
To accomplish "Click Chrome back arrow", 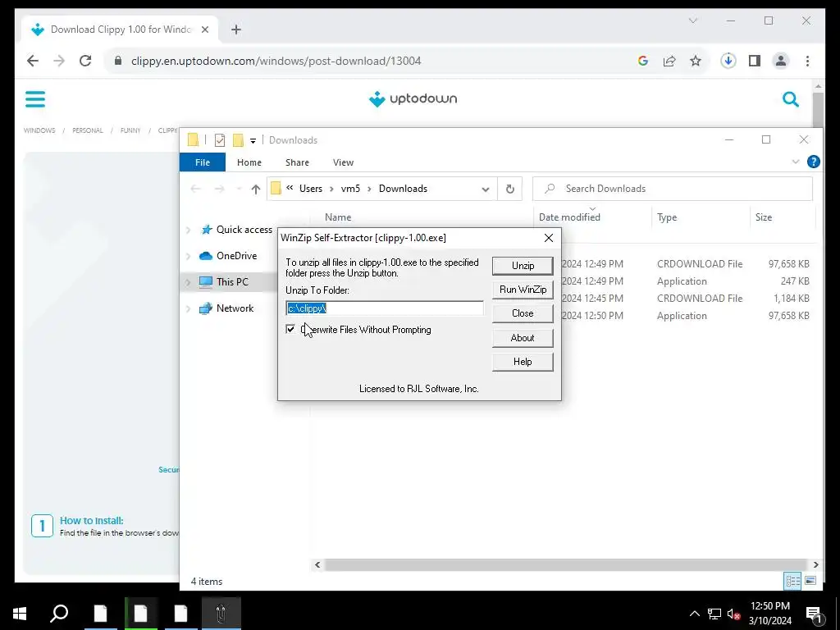I will 33,61.
